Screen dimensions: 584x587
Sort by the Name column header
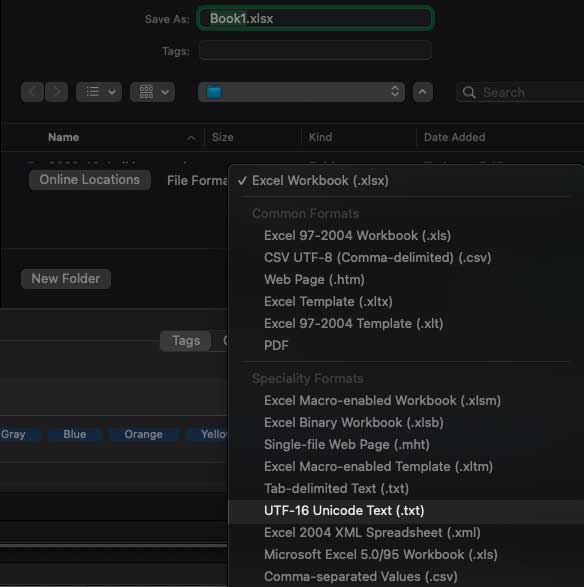click(64, 137)
